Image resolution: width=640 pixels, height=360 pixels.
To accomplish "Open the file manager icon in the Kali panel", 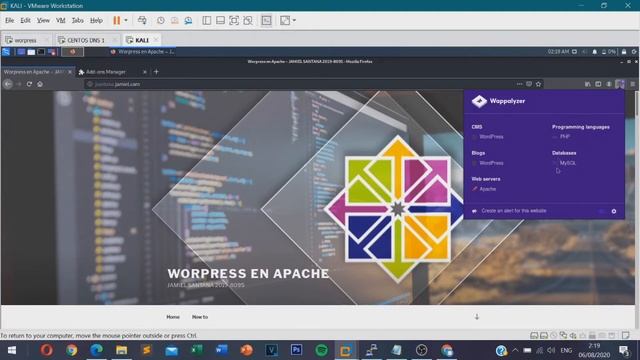I will pos(31,52).
